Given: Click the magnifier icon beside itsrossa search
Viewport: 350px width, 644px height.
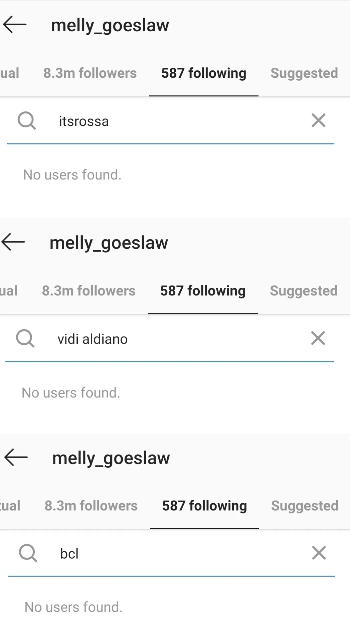Looking at the screenshot, I should pos(27,121).
